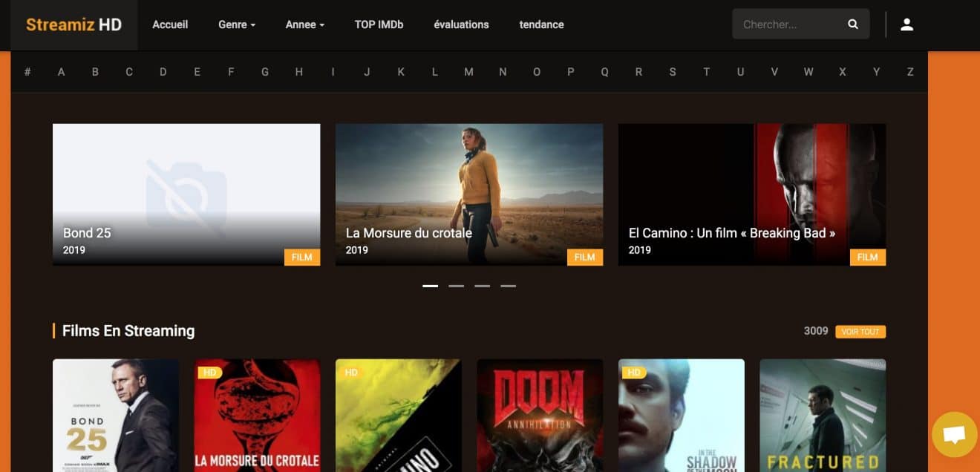
Task: Click the search magnifier icon
Action: (x=852, y=24)
